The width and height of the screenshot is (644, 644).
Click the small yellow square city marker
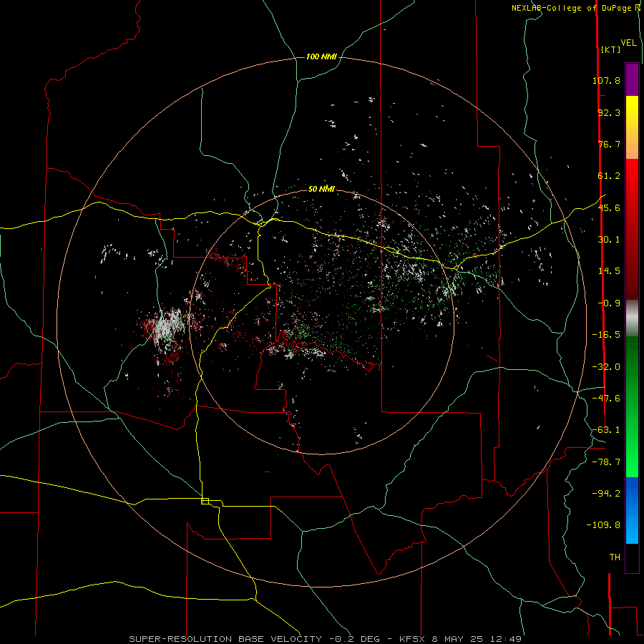coord(205,501)
